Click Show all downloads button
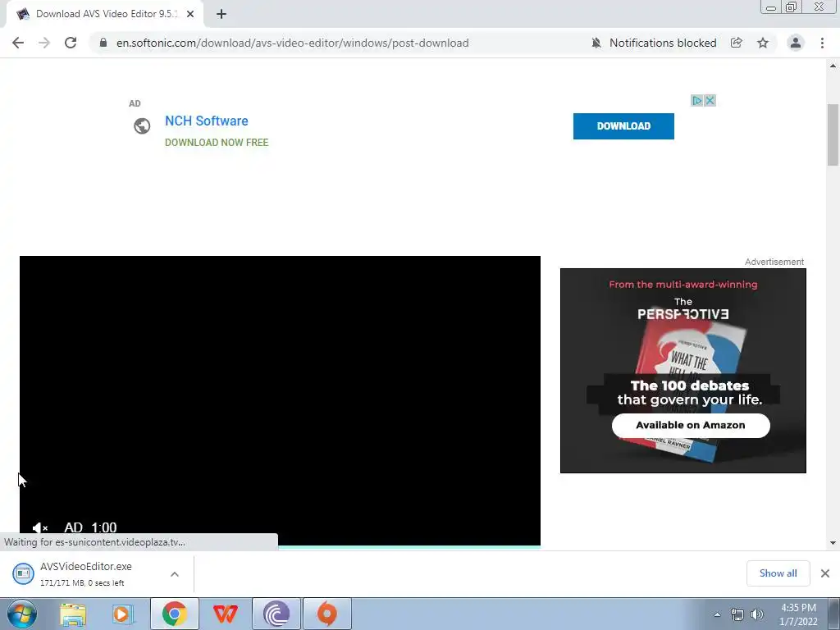The height and width of the screenshot is (630, 840). [778, 573]
